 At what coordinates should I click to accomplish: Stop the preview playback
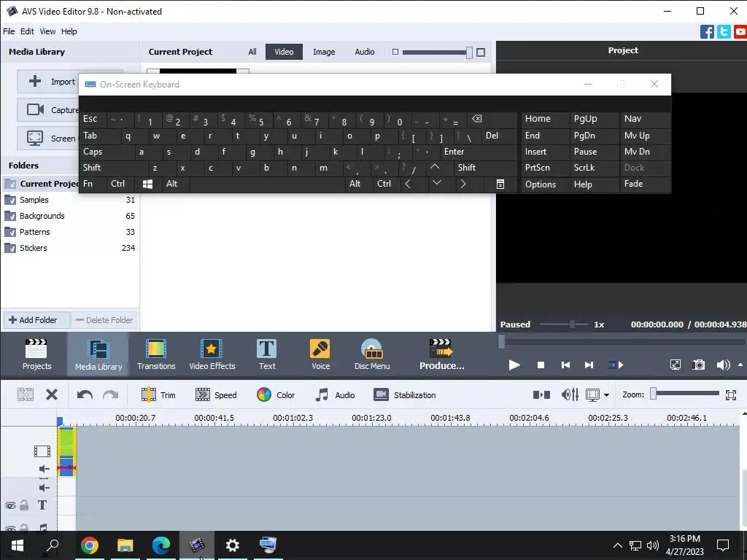[x=541, y=365]
